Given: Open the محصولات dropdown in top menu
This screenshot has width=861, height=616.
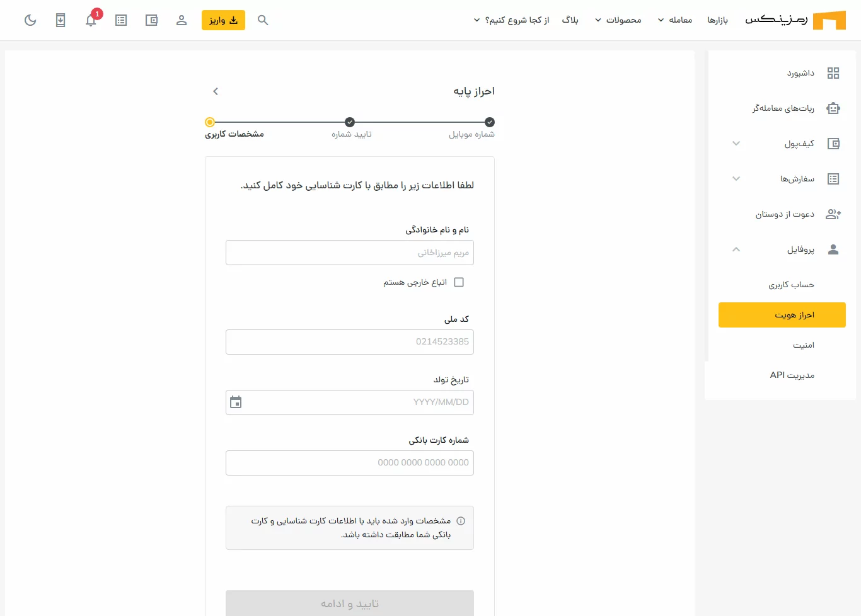Looking at the screenshot, I should click(x=618, y=20).
